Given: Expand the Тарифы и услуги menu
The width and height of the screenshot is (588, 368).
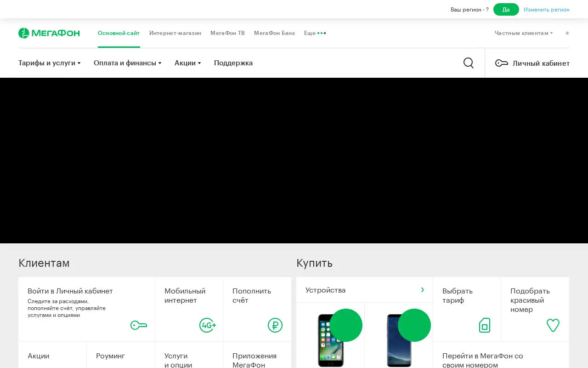Looking at the screenshot, I should 50,63.
